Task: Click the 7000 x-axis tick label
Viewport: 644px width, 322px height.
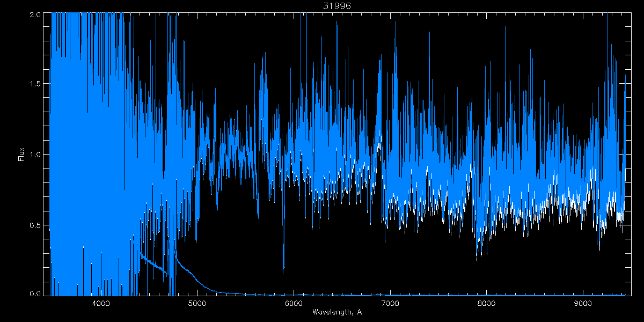Action: pos(390,303)
